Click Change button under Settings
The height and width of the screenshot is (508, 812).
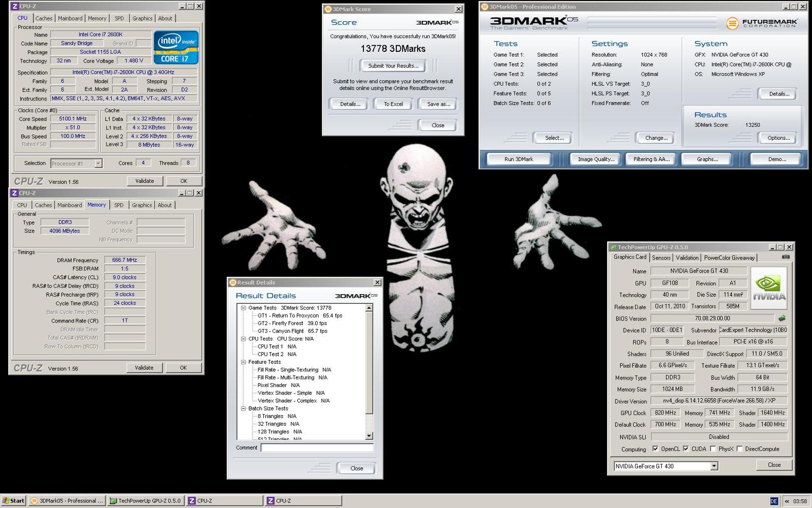pyautogui.click(x=656, y=138)
